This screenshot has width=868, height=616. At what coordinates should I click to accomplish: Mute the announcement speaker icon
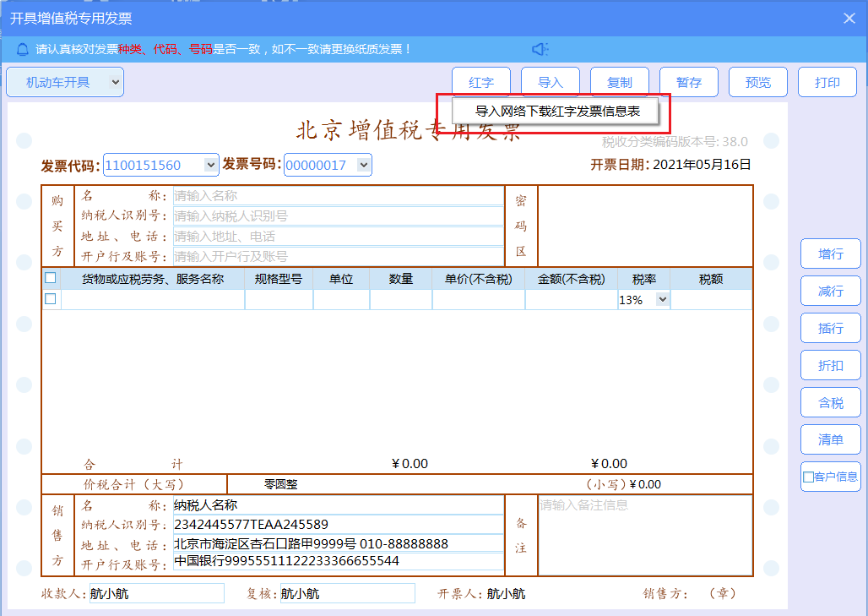[x=541, y=49]
